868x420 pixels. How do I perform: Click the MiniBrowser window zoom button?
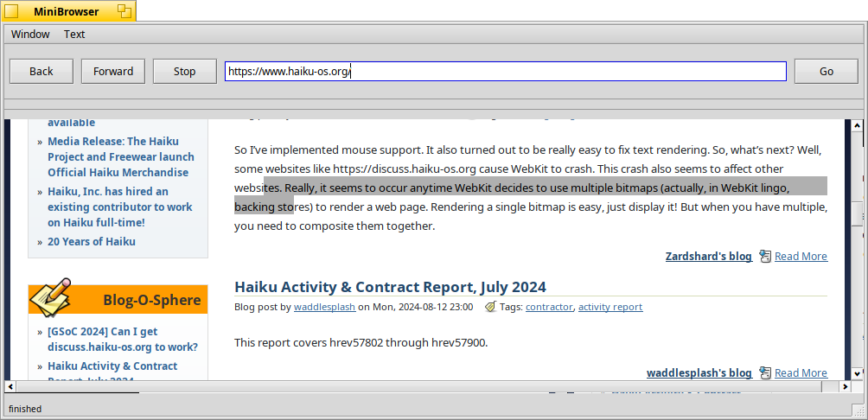click(124, 11)
